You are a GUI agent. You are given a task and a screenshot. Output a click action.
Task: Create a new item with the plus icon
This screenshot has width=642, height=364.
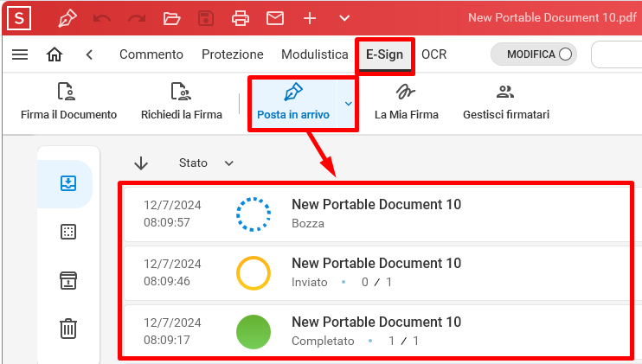(310, 18)
